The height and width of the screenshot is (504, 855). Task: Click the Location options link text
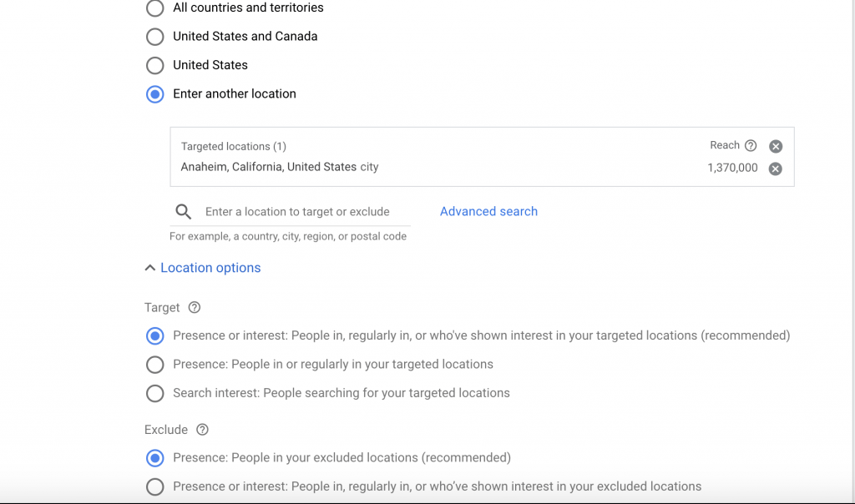pyautogui.click(x=210, y=268)
